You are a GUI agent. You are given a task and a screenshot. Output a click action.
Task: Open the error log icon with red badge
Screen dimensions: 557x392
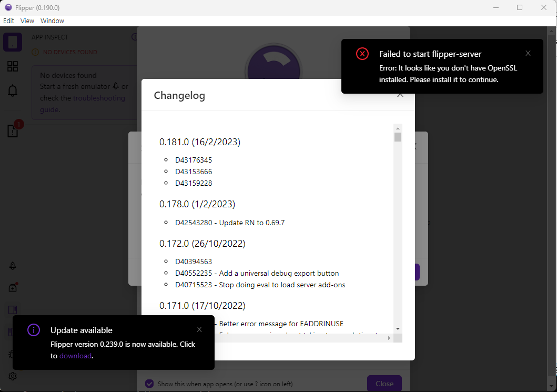[x=13, y=131]
